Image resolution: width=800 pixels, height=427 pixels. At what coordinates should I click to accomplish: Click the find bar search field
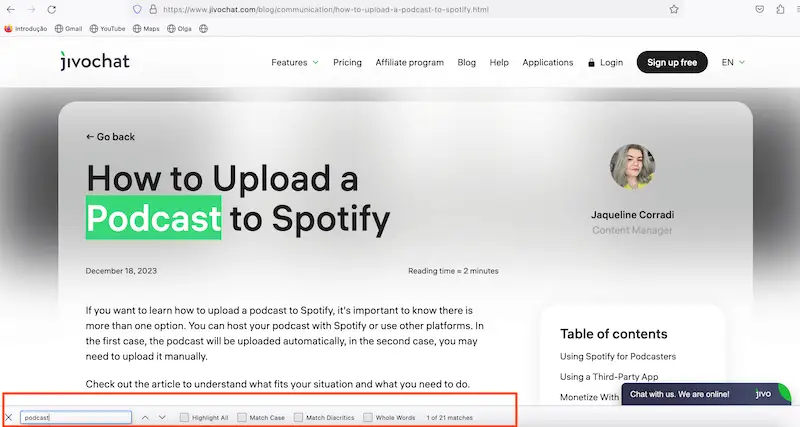tap(76, 417)
